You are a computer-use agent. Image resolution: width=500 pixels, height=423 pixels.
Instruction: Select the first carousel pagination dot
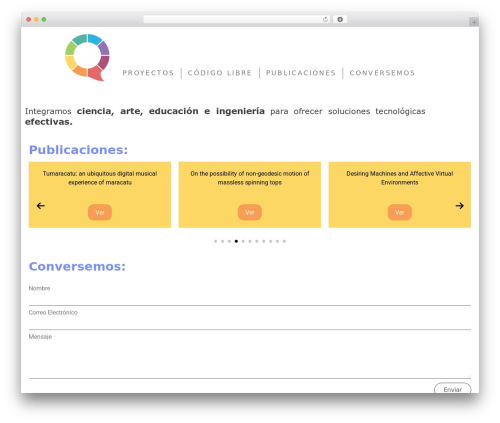(x=216, y=241)
